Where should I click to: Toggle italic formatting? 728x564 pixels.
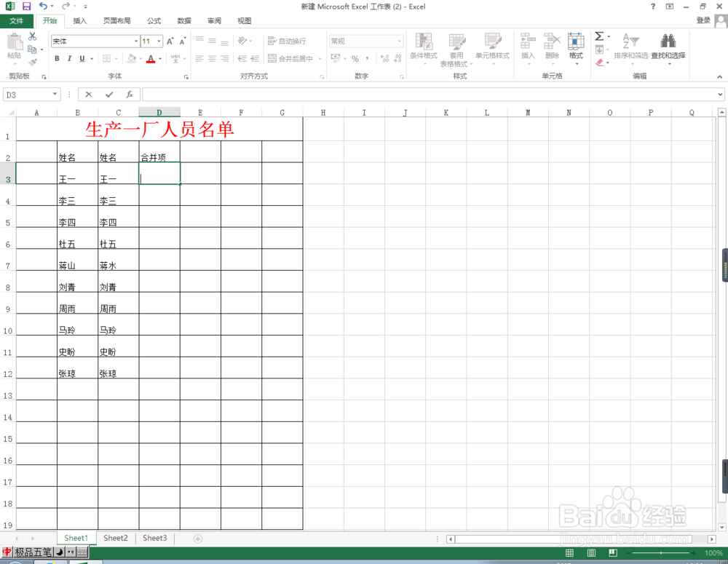[x=69, y=58]
